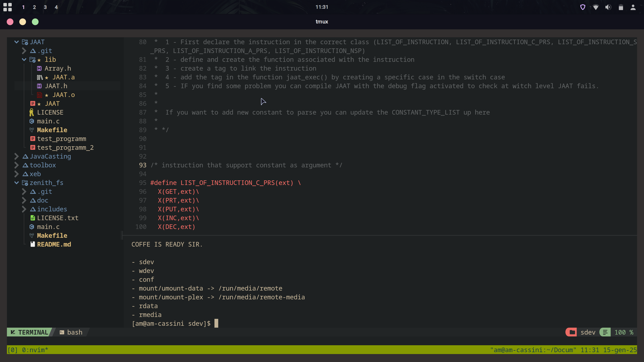Open the user account tray icon
644x362 pixels.
633,7
